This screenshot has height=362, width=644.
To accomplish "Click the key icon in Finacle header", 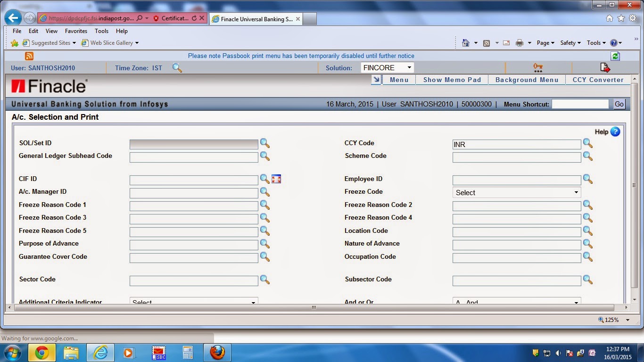I will (x=538, y=68).
